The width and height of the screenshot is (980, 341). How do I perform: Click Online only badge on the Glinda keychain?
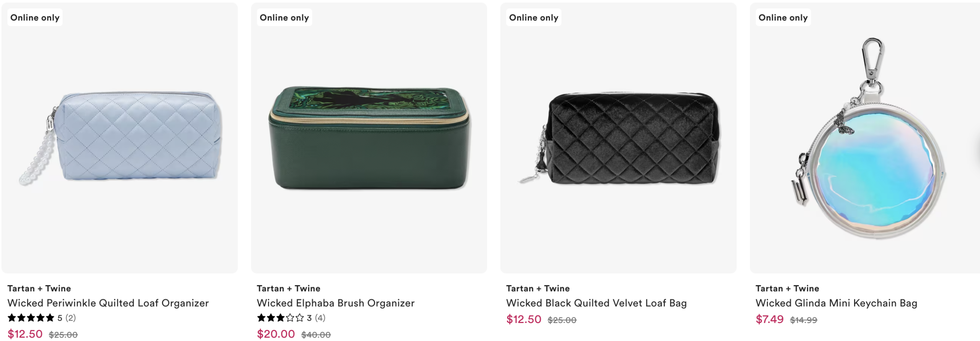(783, 18)
